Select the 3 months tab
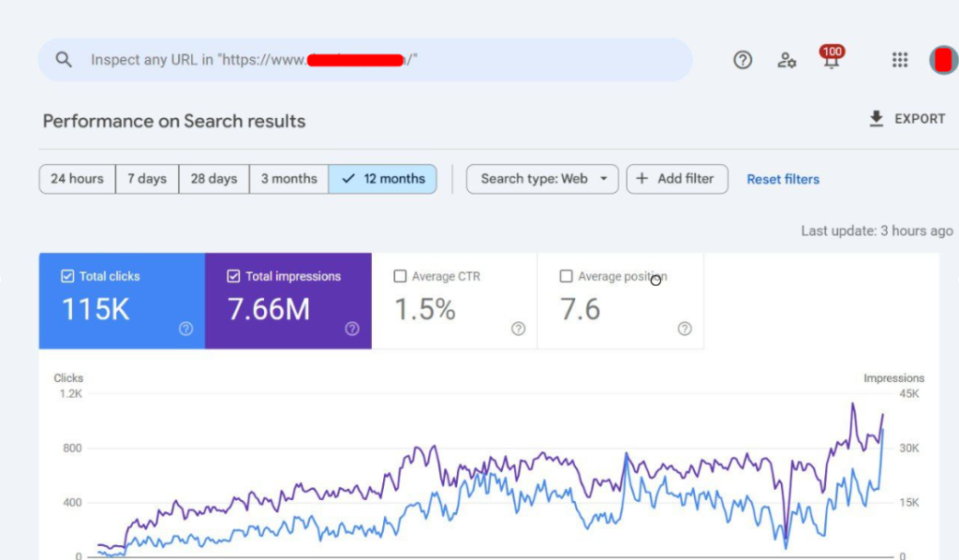The image size is (959, 560). click(x=288, y=179)
